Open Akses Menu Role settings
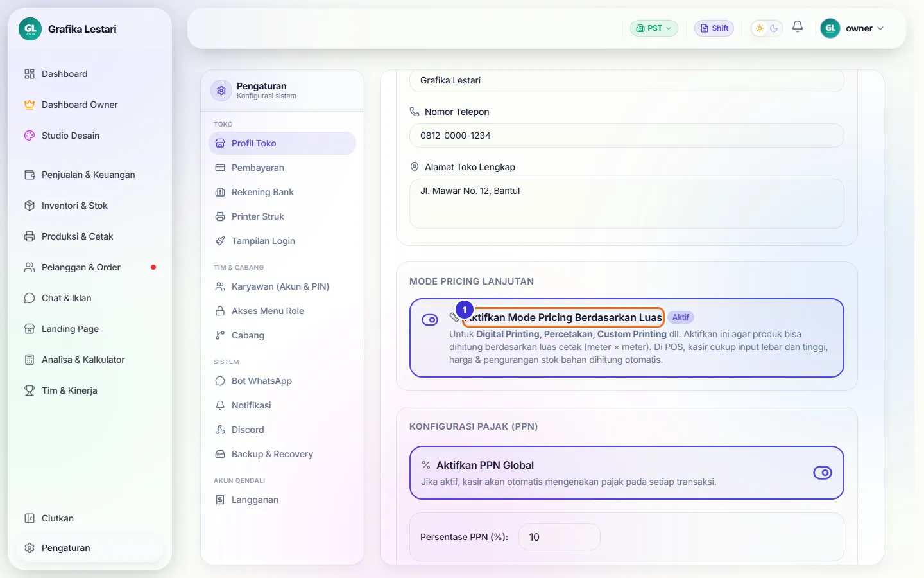 click(282, 311)
